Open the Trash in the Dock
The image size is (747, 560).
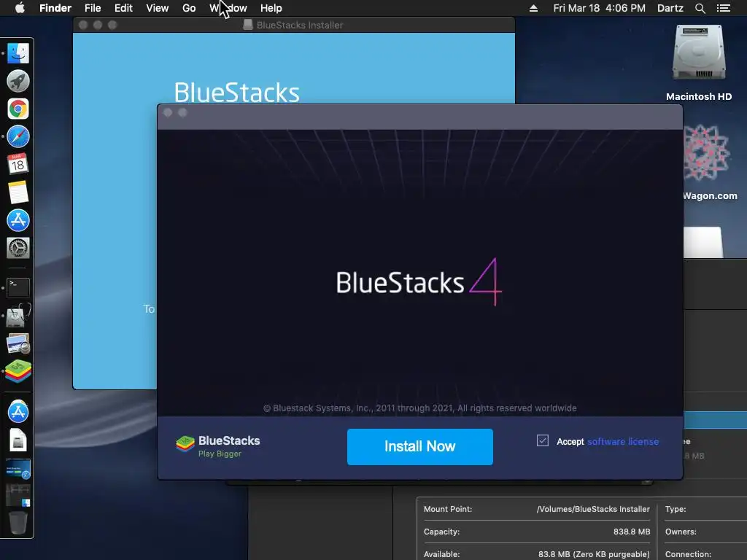coord(18,522)
